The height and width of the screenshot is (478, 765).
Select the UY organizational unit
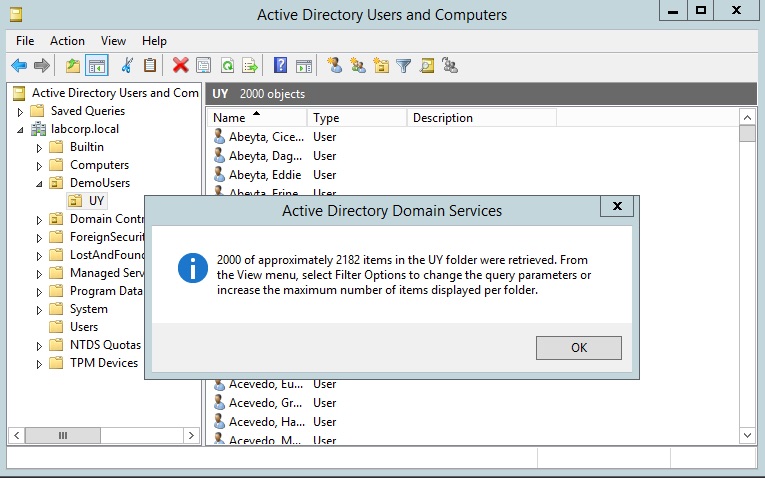[96, 200]
